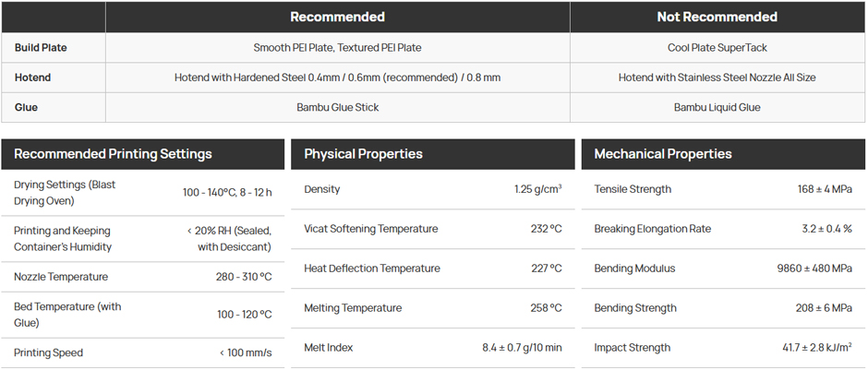Select the Build Plate row label
Viewport: 868px width, 370px height.
(x=41, y=48)
